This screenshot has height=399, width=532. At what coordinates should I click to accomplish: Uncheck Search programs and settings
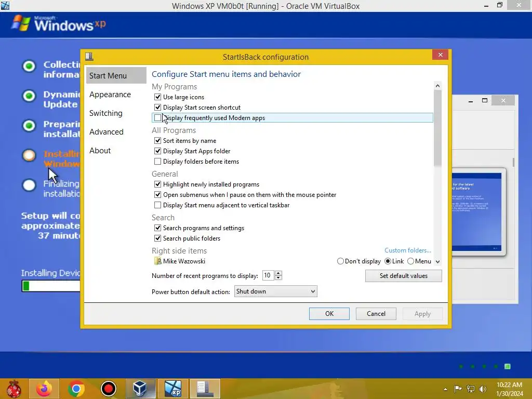[157, 228]
